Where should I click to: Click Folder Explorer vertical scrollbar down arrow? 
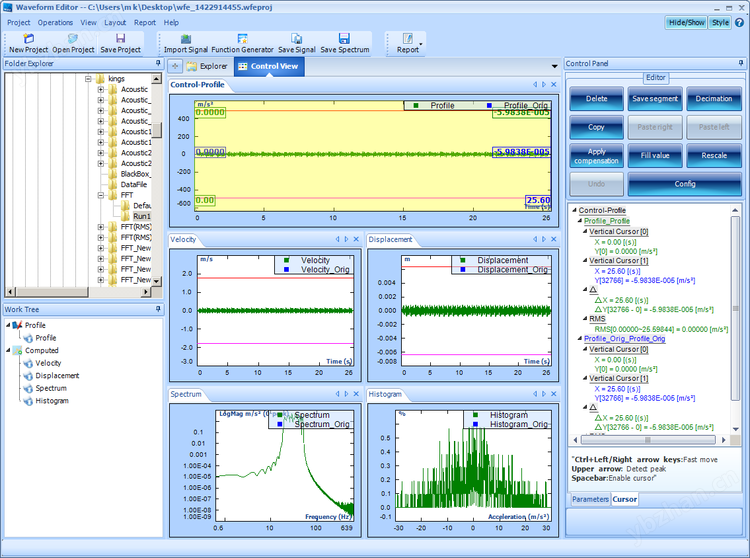click(156, 281)
